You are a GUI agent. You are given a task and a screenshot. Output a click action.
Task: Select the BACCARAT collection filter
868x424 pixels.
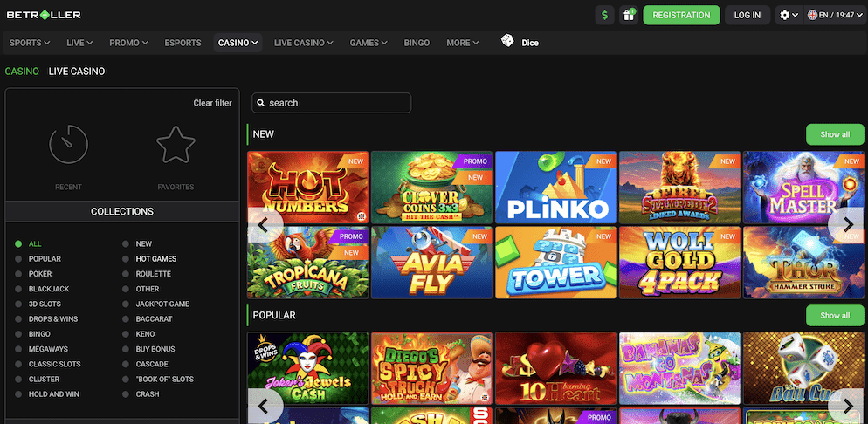coord(148,319)
